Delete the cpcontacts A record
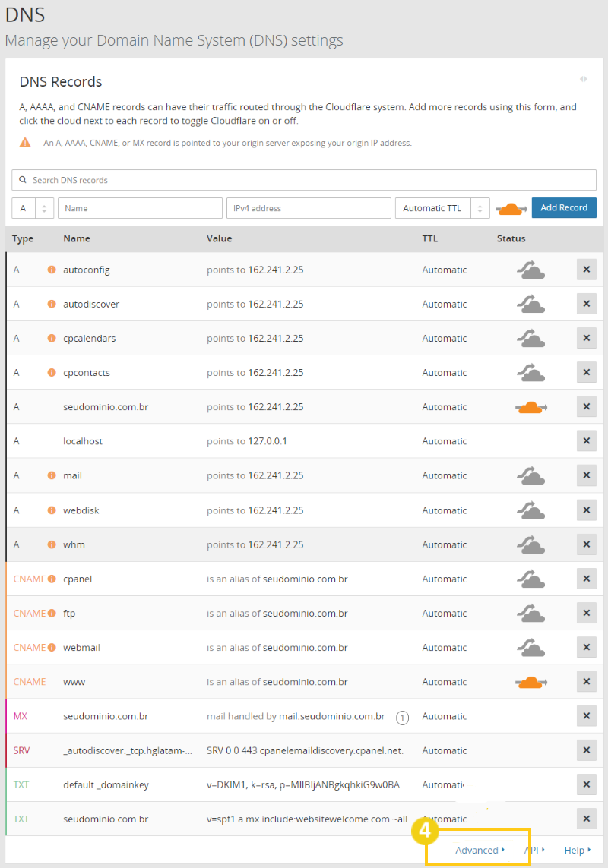The height and width of the screenshot is (868, 608). point(587,373)
